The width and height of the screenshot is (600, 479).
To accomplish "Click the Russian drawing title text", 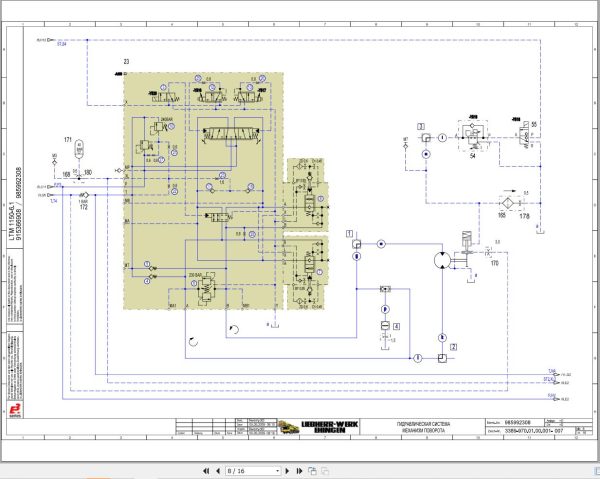I will click(x=423, y=427).
